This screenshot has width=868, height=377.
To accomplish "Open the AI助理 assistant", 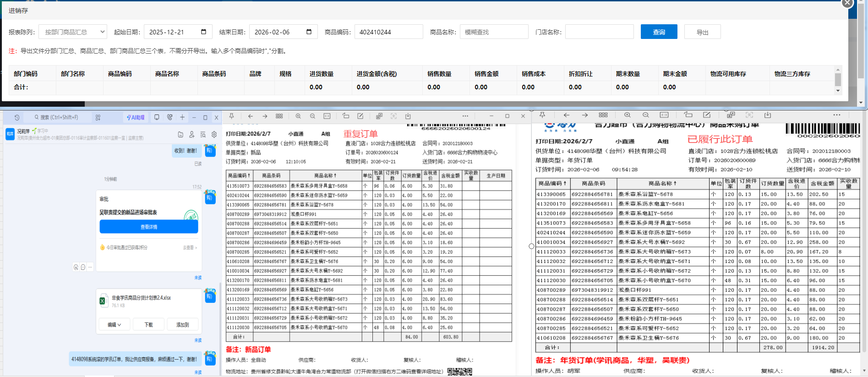I will coord(136,117).
